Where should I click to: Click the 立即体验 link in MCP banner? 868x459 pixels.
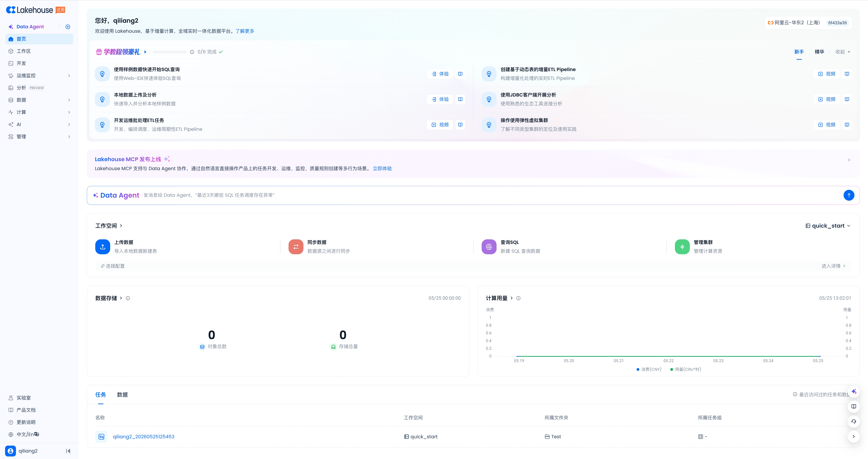click(382, 169)
